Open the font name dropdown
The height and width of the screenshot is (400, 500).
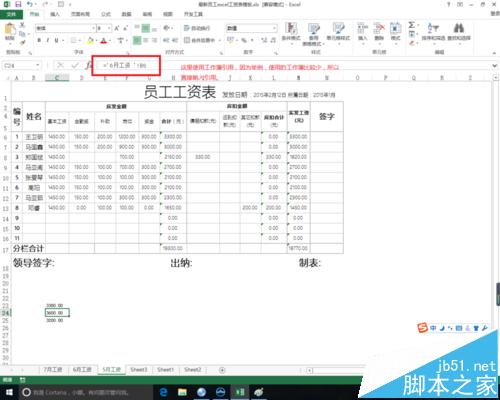(x=93, y=28)
